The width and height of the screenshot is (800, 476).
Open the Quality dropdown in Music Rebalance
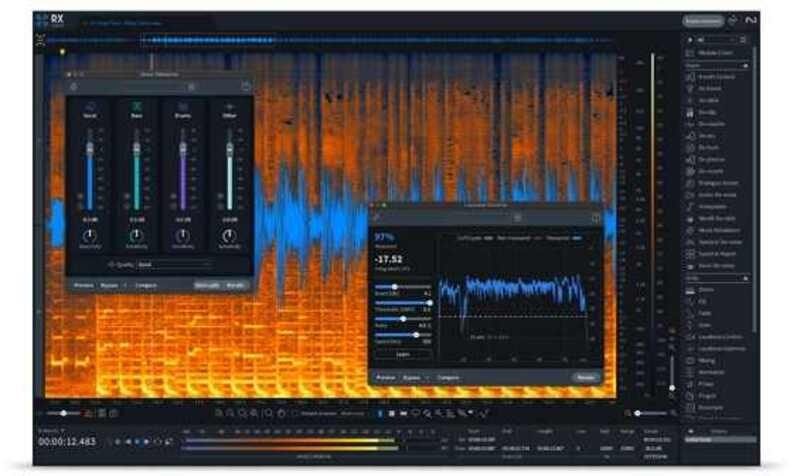(174, 264)
